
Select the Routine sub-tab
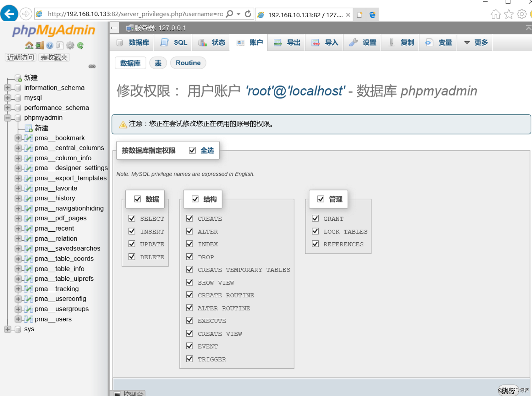click(x=188, y=63)
